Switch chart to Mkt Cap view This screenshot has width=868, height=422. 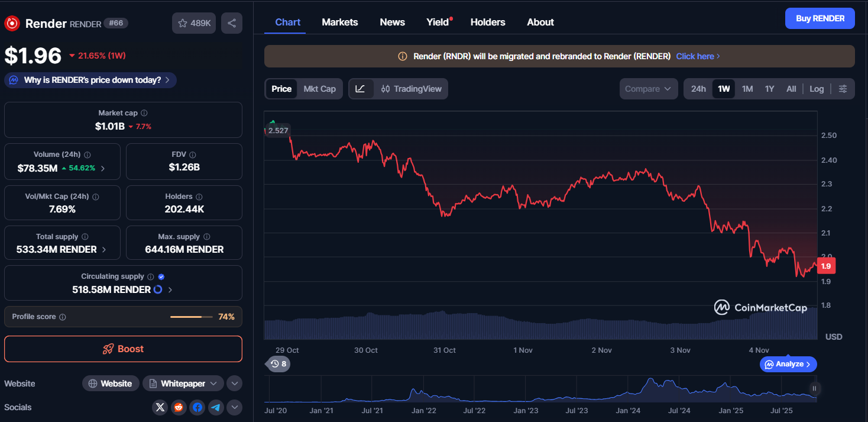coord(319,88)
